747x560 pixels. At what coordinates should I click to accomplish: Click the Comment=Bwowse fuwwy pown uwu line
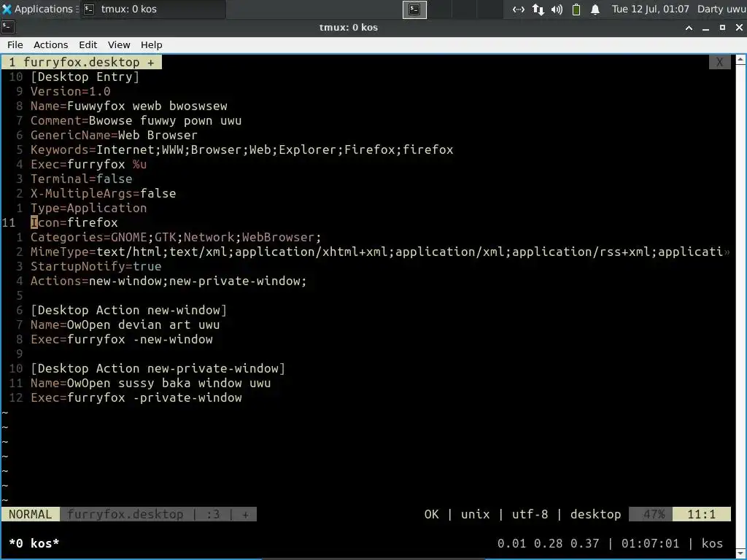[136, 120]
